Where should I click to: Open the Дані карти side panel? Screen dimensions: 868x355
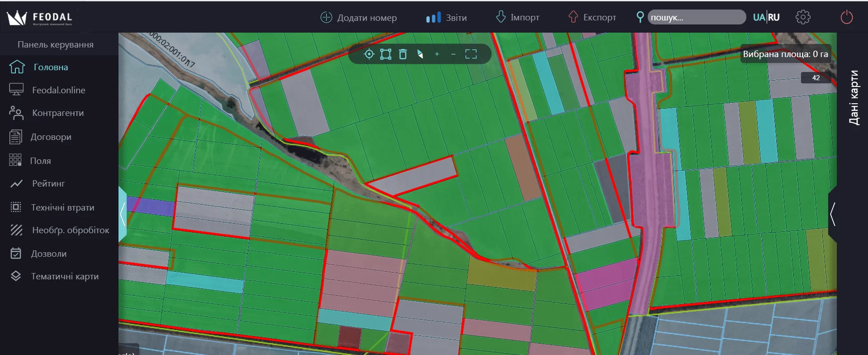tap(853, 97)
